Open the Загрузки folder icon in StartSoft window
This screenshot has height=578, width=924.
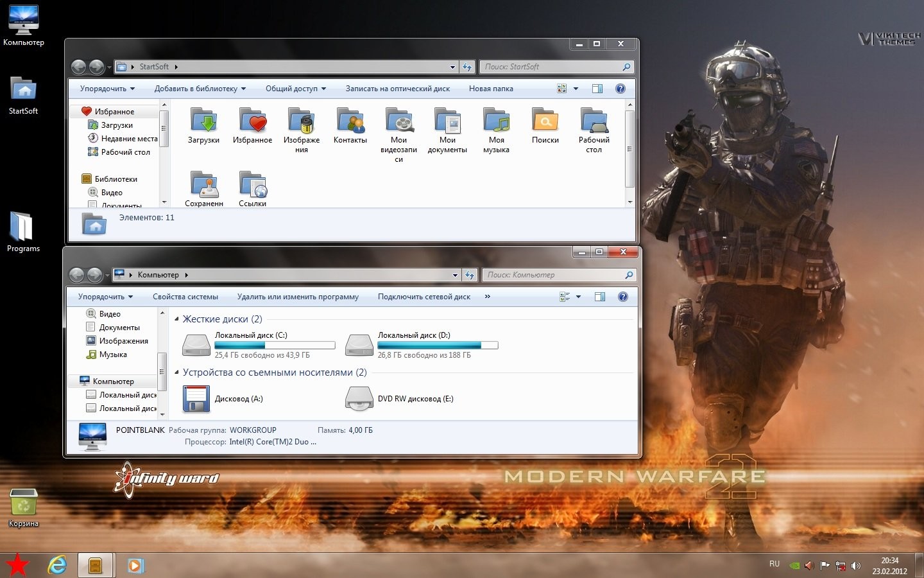click(x=203, y=120)
